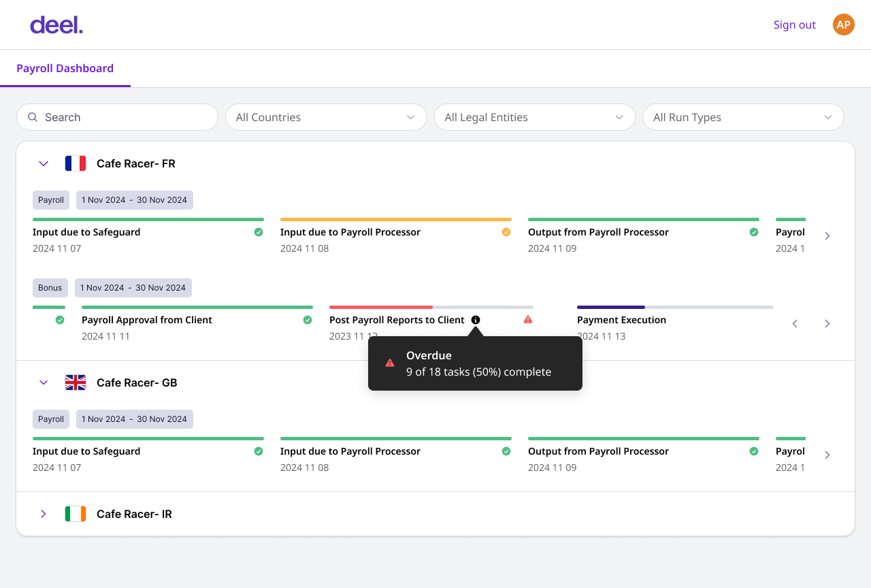Click warning icon inside Overdue tooltip
Image resolution: width=871 pixels, height=588 pixels.
[x=390, y=363]
